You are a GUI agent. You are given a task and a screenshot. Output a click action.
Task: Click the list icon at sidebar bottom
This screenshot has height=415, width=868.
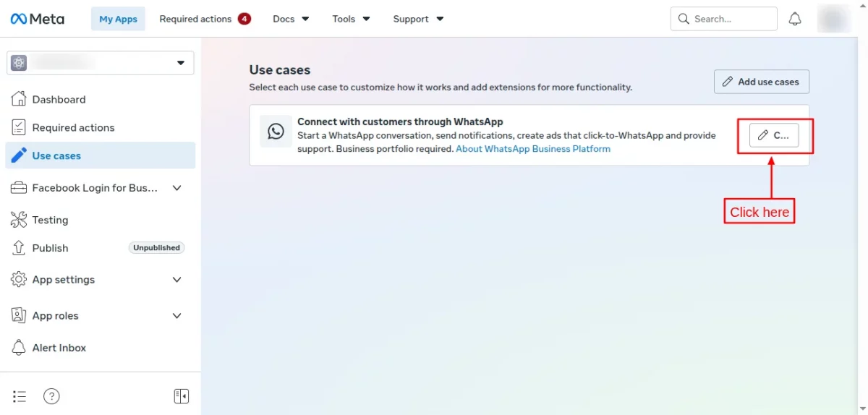pyautogui.click(x=20, y=396)
